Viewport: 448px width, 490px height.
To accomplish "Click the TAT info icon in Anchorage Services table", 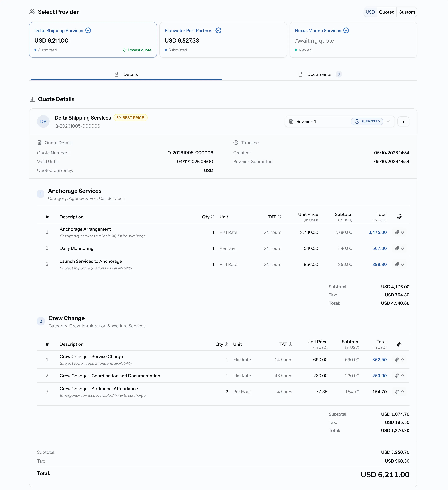I will pyautogui.click(x=279, y=217).
